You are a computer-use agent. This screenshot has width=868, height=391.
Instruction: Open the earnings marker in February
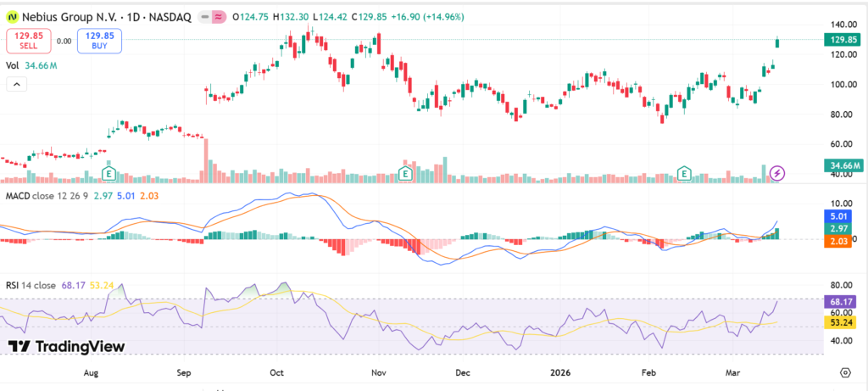tap(685, 173)
